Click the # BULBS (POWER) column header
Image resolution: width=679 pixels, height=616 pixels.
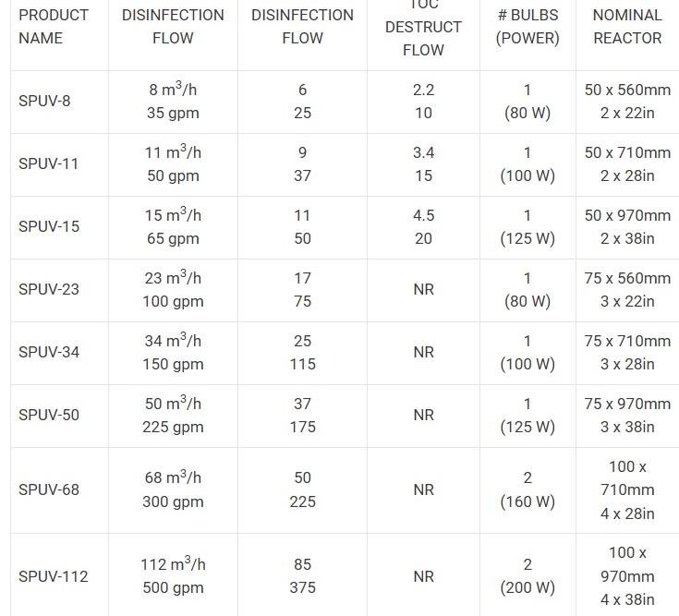pyautogui.click(x=527, y=27)
